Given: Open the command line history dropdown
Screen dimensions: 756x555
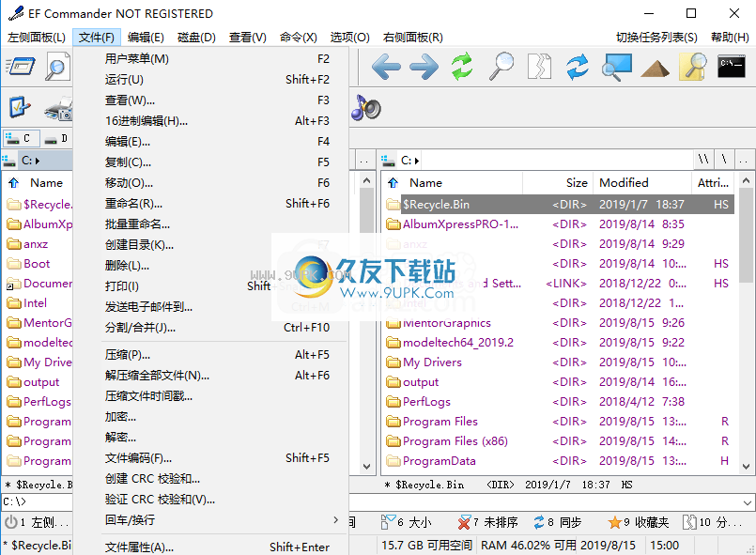Looking at the screenshot, I should pyautogui.click(x=747, y=502).
